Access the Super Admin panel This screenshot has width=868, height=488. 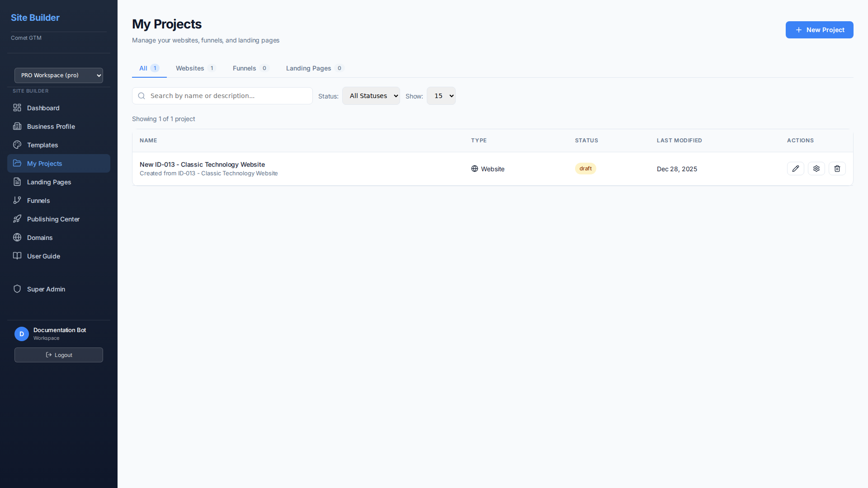coord(46,289)
